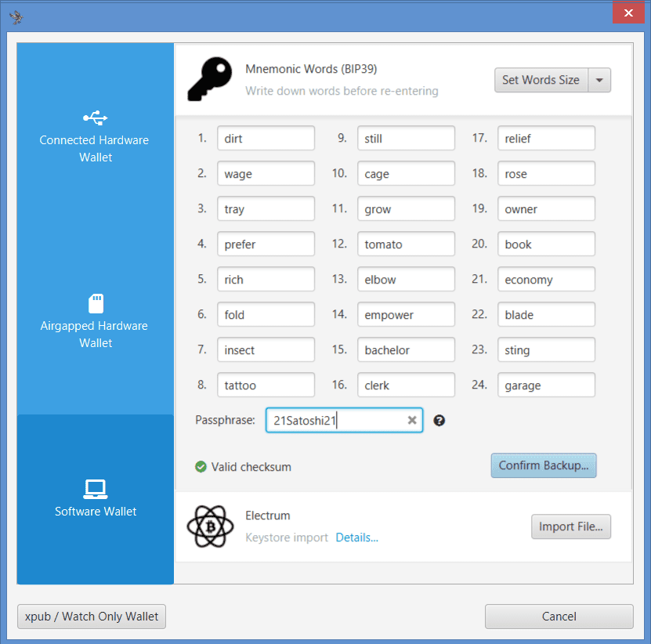Click word 17 field containing relief
The height and width of the screenshot is (644, 651).
[546, 138]
